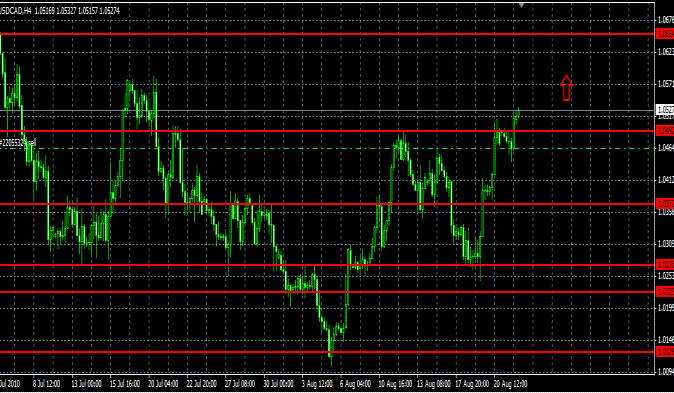Viewport: 674px width, 393px height.
Task: Click the 1.0146 price scale label
Action: (666, 340)
